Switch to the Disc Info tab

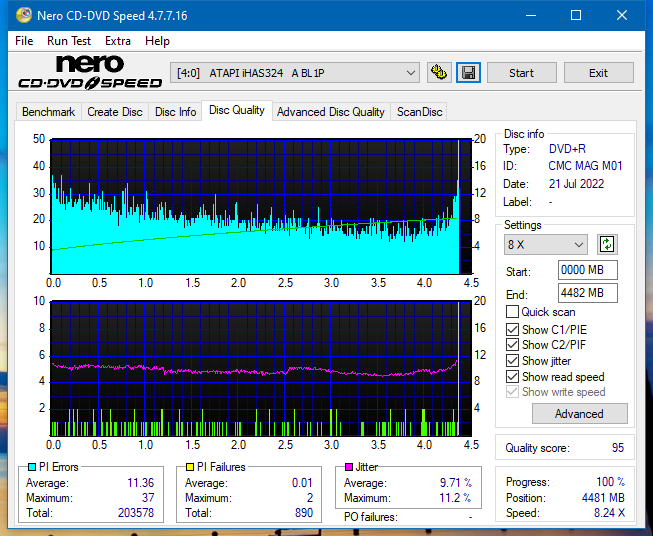point(175,112)
